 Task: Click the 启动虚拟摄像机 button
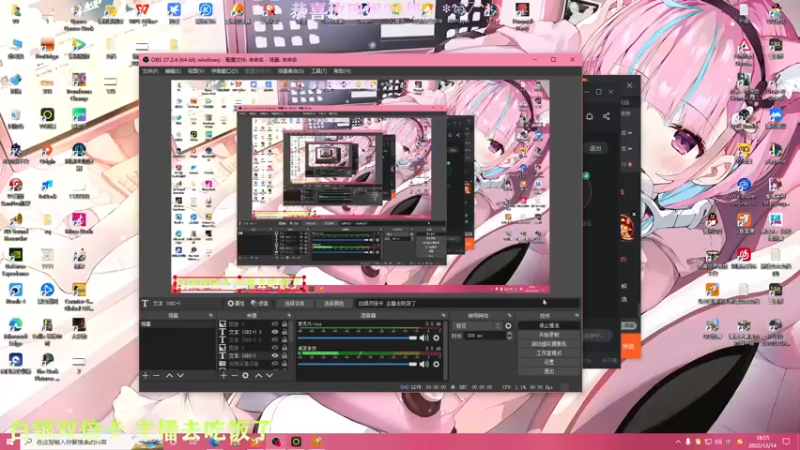[x=549, y=344]
